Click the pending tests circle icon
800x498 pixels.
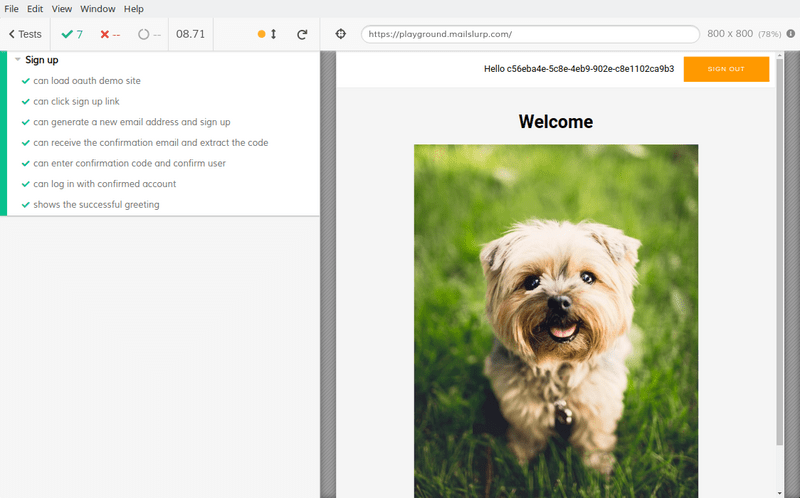(x=144, y=34)
